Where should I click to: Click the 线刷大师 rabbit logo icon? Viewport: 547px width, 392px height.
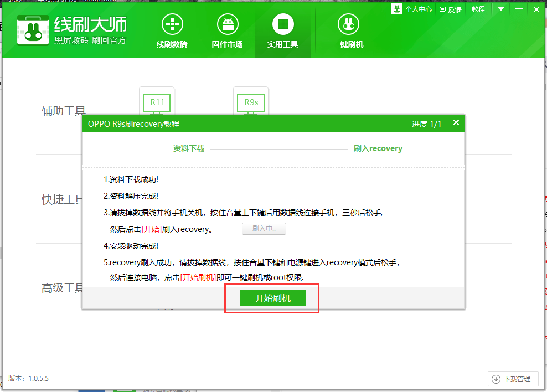[x=33, y=30]
